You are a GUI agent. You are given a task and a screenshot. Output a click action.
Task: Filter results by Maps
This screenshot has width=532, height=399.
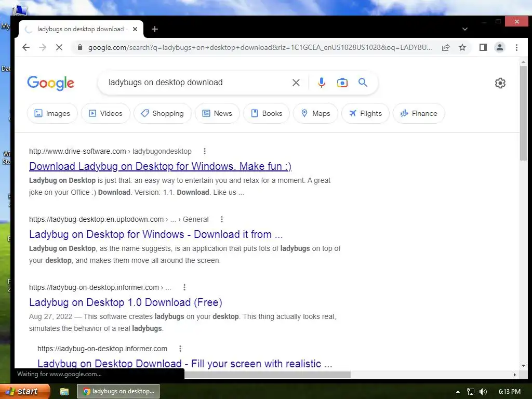315,113
